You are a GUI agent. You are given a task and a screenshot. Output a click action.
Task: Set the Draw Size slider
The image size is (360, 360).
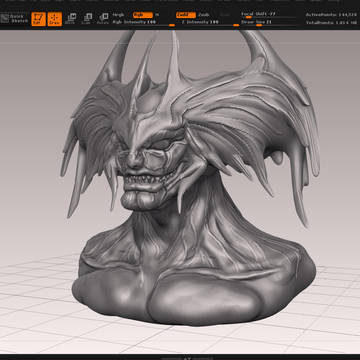click(x=268, y=22)
